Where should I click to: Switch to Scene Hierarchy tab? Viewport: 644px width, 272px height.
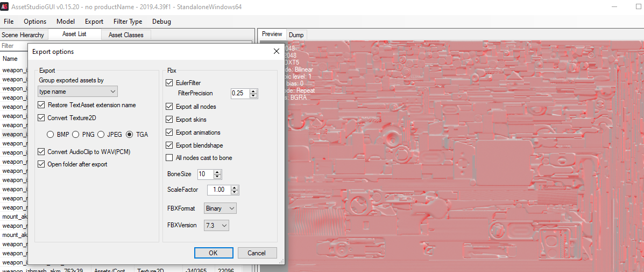[x=24, y=35]
